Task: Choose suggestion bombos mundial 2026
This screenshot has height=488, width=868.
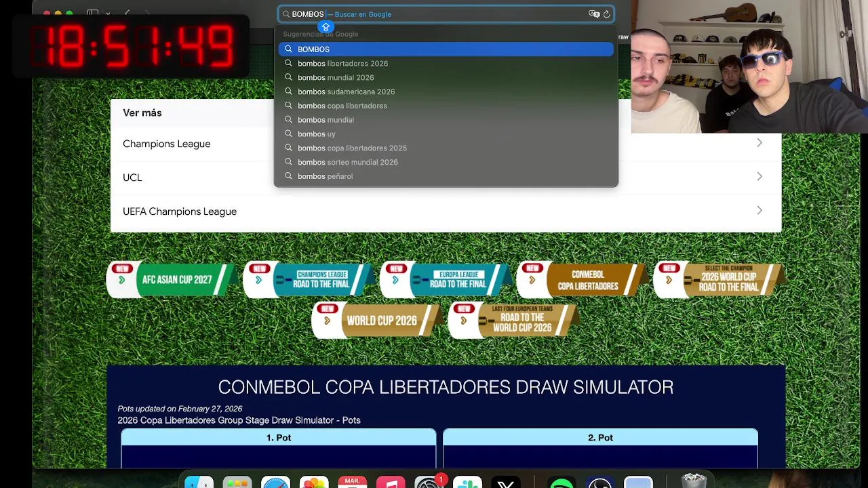Action: (x=446, y=77)
